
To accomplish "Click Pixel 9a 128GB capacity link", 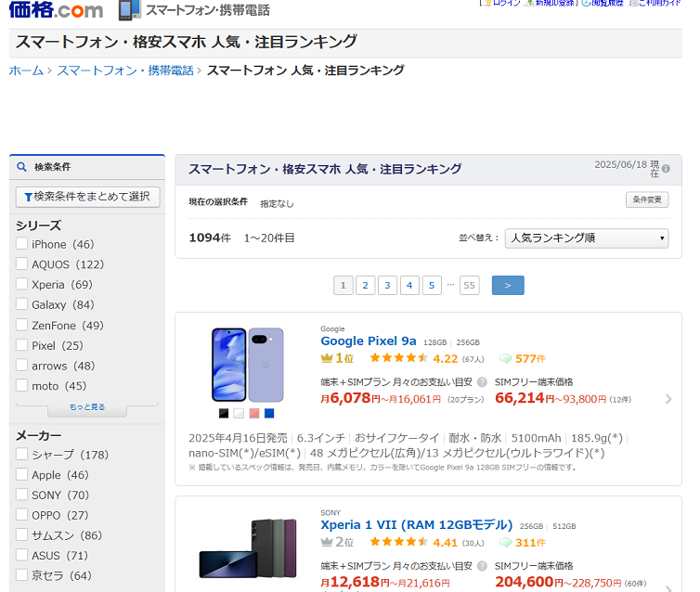I will coord(434,342).
